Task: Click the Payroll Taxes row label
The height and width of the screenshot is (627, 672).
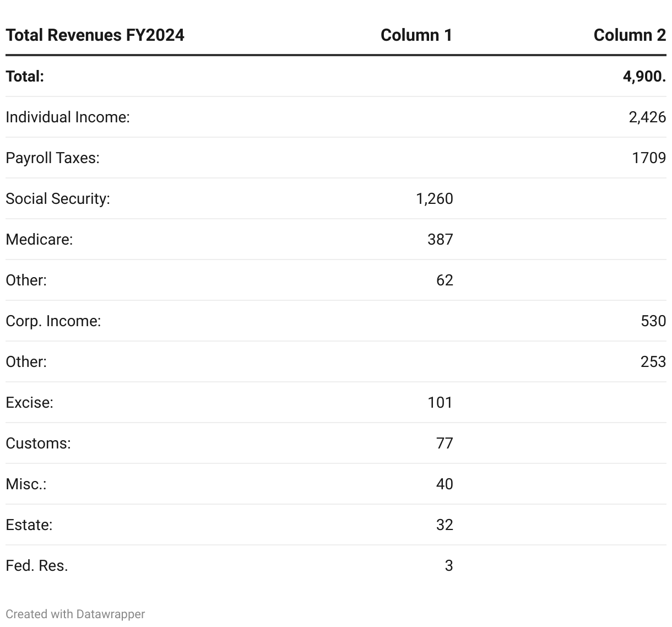Action: (x=52, y=158)
